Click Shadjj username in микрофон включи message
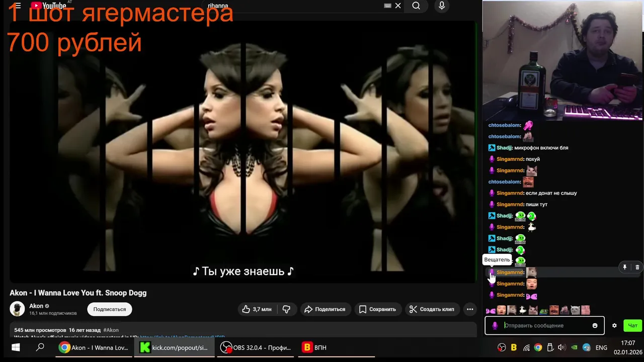644x362 pixels. (x=504, y=148)
